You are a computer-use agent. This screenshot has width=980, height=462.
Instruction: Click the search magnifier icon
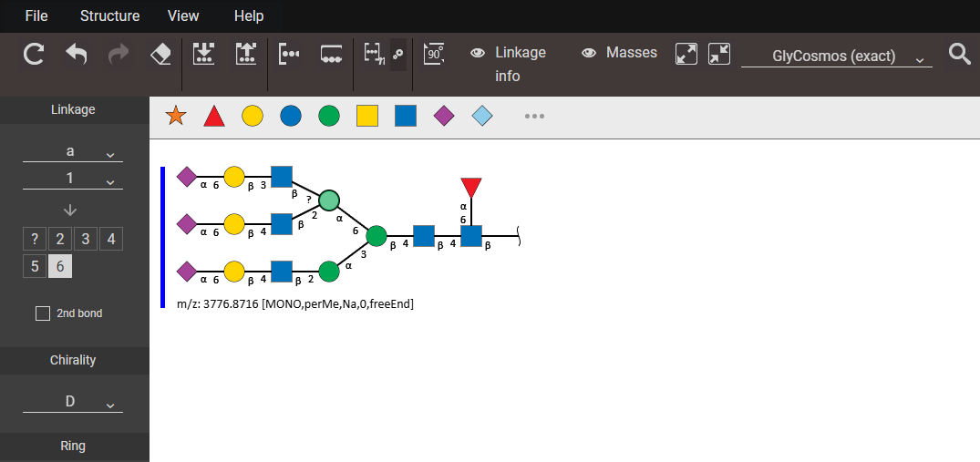coord(959,55)
